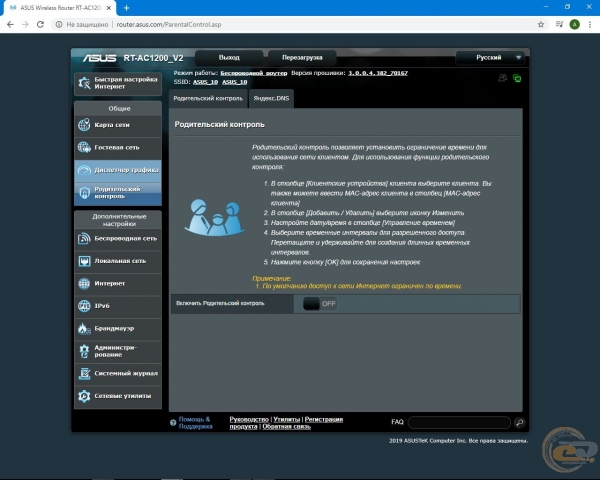Click the Локальная сеть icon

pos(84,261)
